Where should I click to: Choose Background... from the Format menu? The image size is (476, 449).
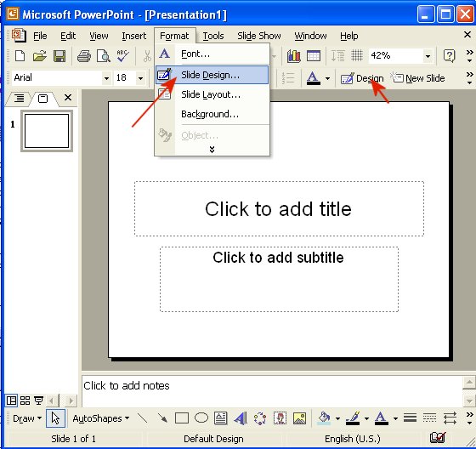(212, 114)
